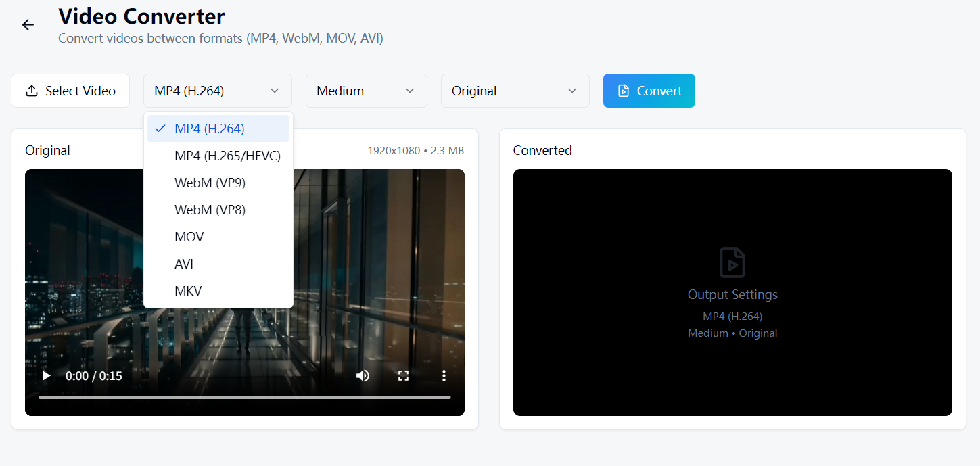Click the original video preview
This screenshot has height=466, width=980.
pyautogui.click(x=245, y=292)
